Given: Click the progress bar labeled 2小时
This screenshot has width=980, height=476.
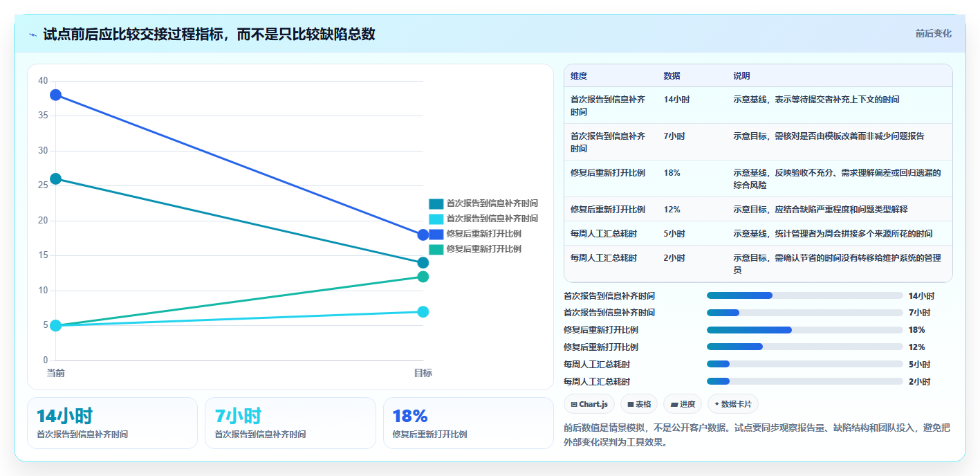Looking at the screenshot, I should point(805,381).
